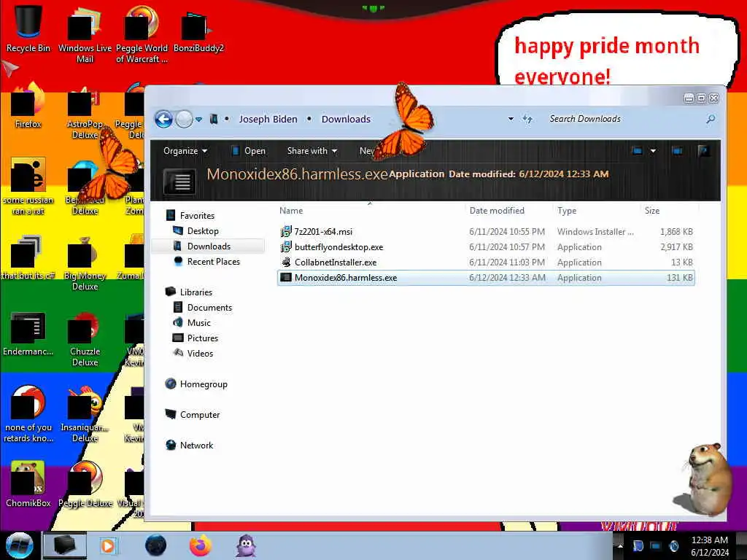Open the Organize menu
The height and width of the screenshot is (560, 747).
tap(185, 151)
